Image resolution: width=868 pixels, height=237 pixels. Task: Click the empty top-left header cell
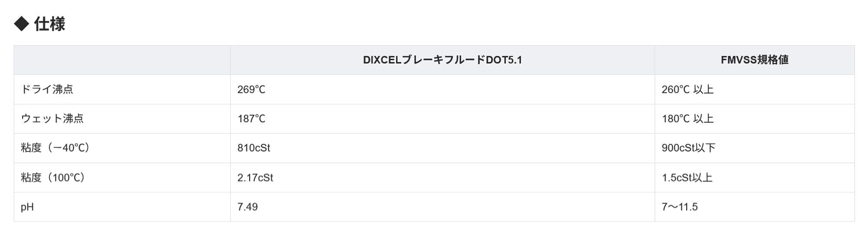pyautogui.click(x=122, y=60)
